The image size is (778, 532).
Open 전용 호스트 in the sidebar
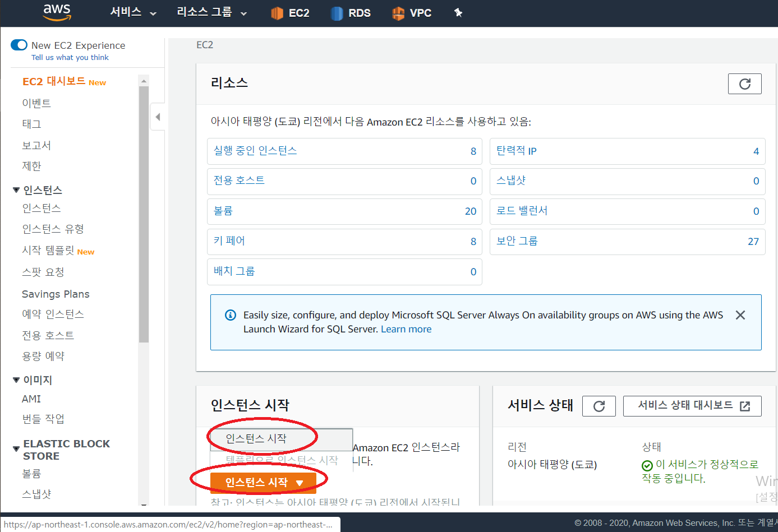click(x=48, y=335)
